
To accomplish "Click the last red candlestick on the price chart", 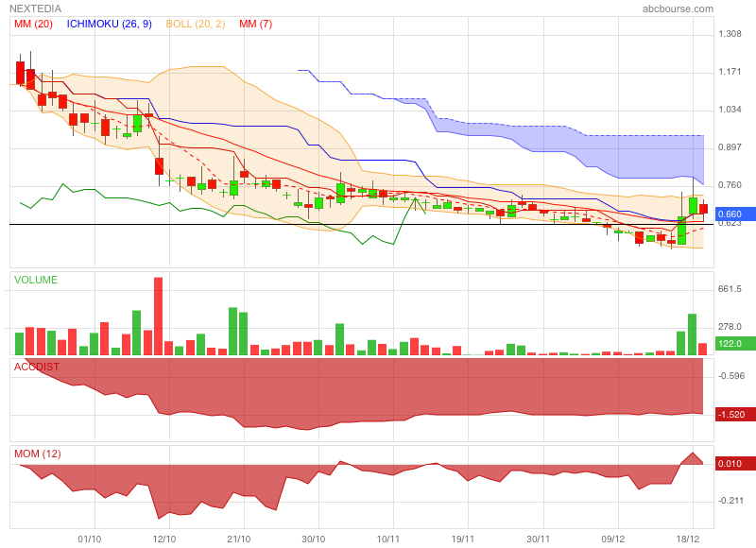I will click(x=703, y=209).
